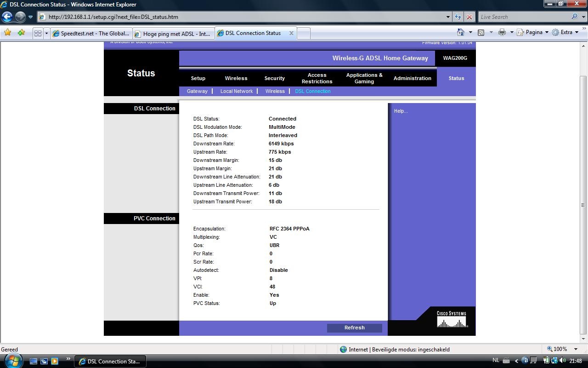Click the Downstream Rate value 6149 kbps
The height and width of the screenshot is (368, 588).
click(281, 144)
